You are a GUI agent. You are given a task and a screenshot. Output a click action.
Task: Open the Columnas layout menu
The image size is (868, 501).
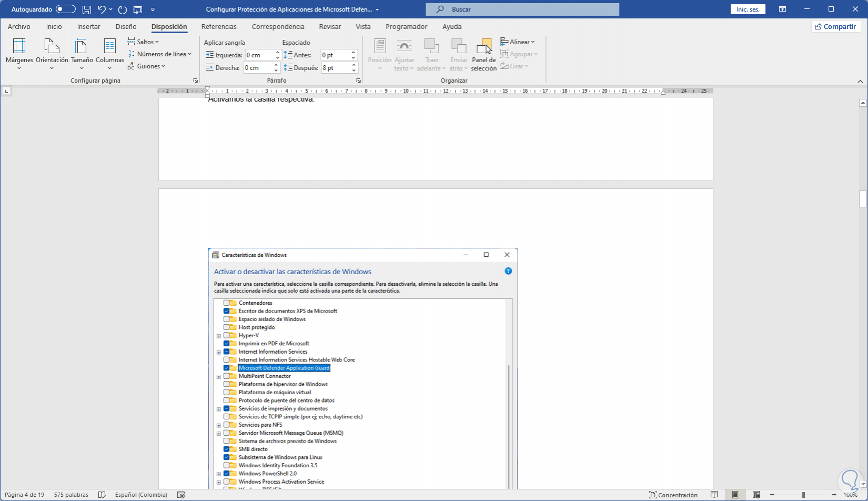[110, 54]
